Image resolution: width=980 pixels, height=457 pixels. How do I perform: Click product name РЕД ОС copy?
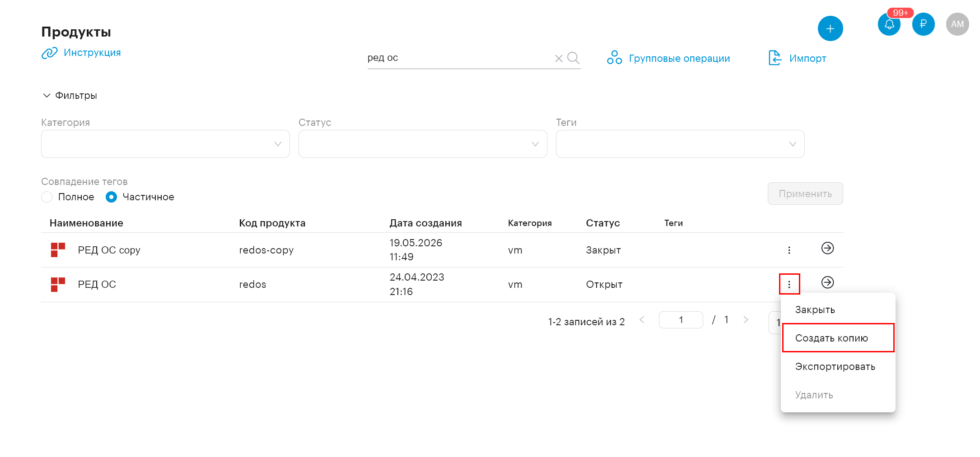pyautogui.click(x=109, y=250)
